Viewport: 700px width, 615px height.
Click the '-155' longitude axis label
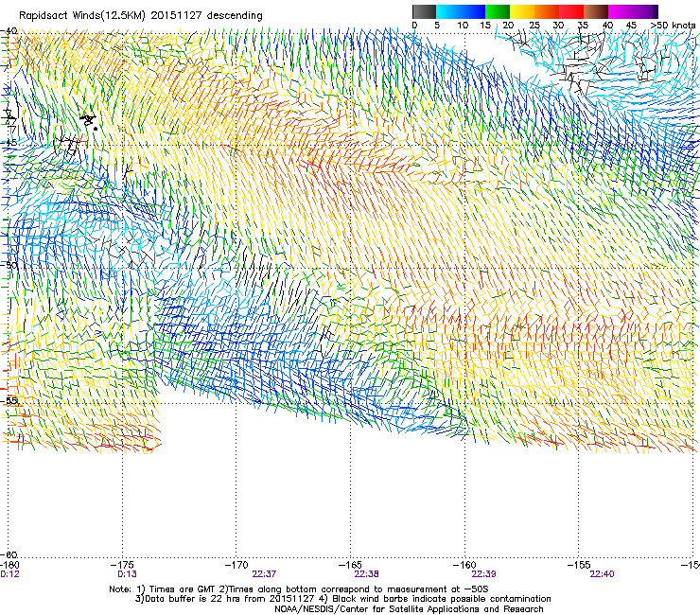click(580, 565)
